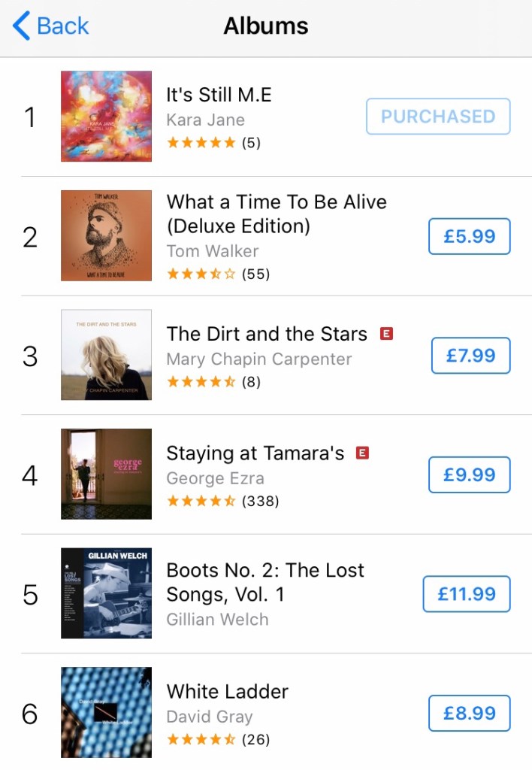
Task: Select the Staying at Tamara's album artwork
Action: pyautogui.click(x=106, y=474)
